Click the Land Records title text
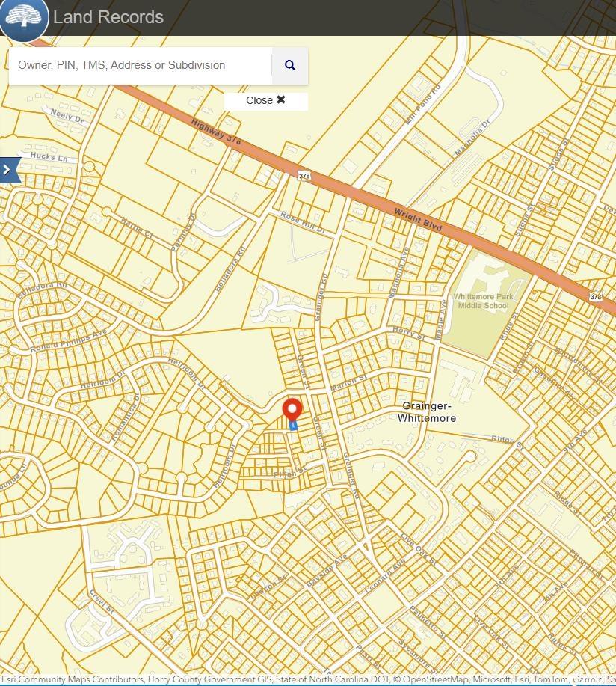Screen dimensions: 616x686 108,17
